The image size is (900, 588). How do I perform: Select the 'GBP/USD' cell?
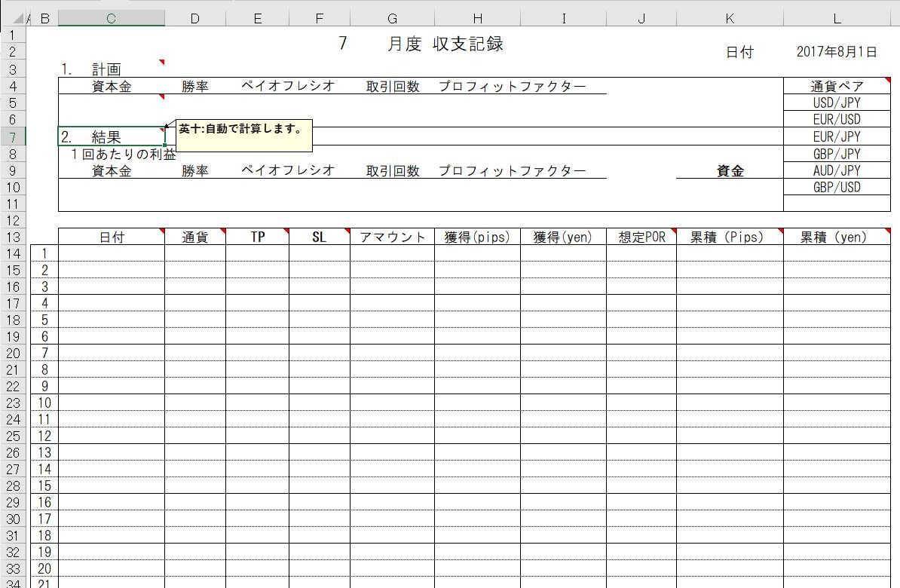point(837,187)
